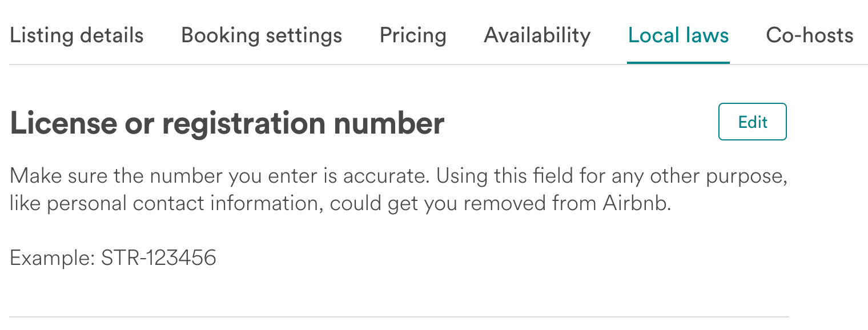Select the Availability tab
The height and width of the screenshot is (330, 868).
tap(537, 35)
